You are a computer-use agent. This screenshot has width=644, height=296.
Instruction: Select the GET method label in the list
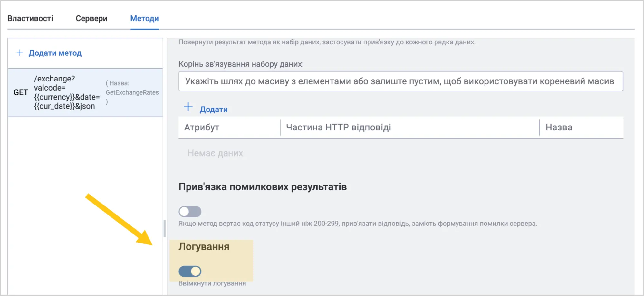click(21, 92)
